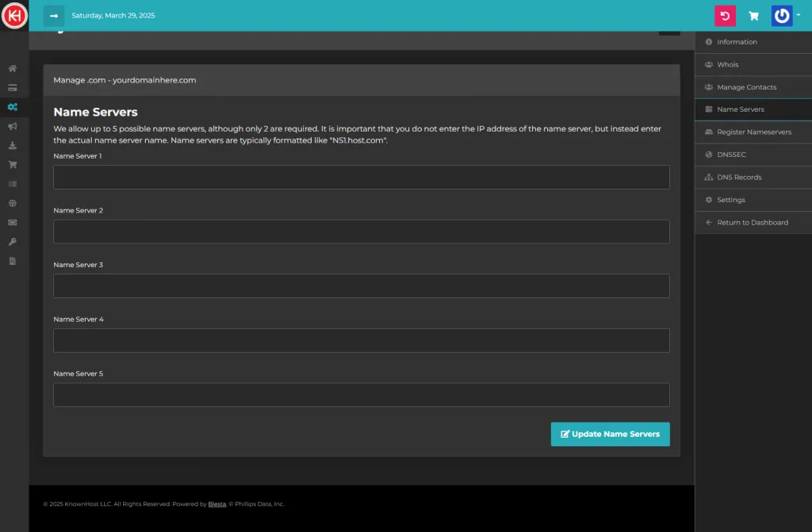The width and height of the screenshot is (812, 532).
Task: Select the key icon in left sidebar
Action: point(13,242)
